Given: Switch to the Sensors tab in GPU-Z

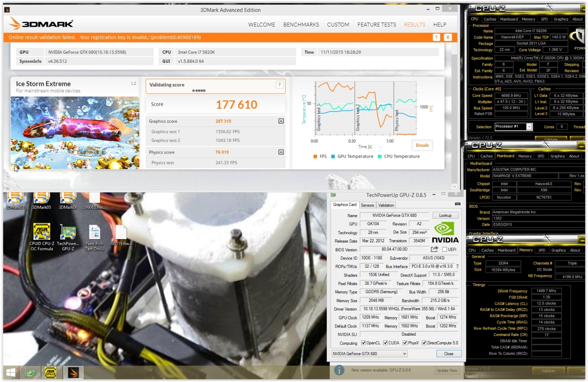Looking at the screenshot, I should pyautogui.click(x=367, y=205).
